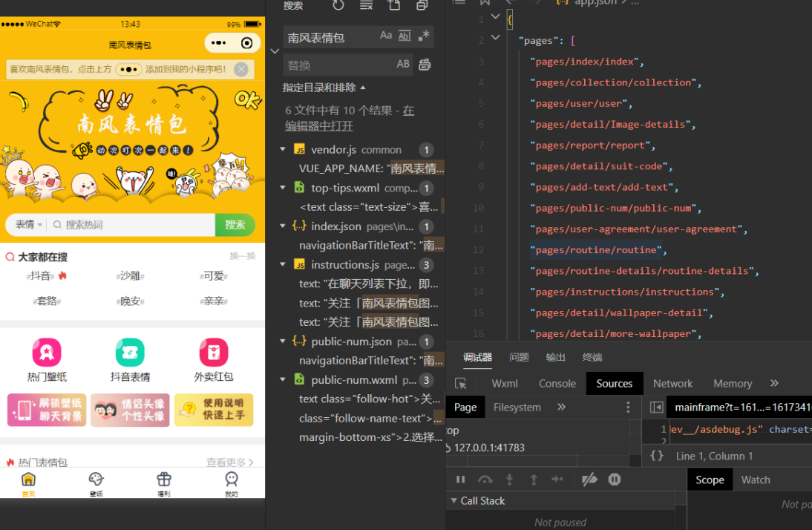Collapse the 指定目录和排除 section

click(324, 88)
